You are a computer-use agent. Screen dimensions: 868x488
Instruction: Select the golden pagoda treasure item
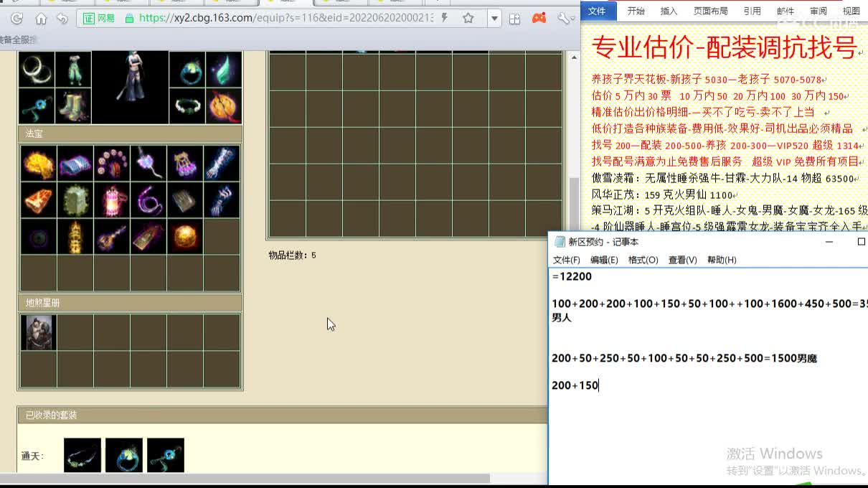click(x=75, y=236)
